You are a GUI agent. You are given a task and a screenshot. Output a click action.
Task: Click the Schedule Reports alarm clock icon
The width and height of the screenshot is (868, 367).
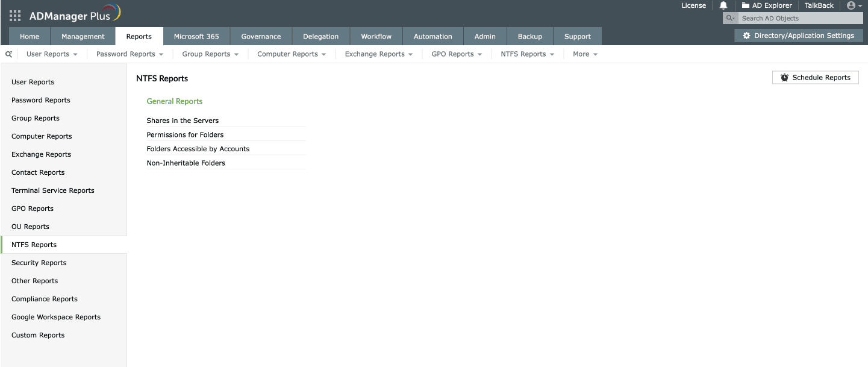pyautogui.click(x=784, y=77)
